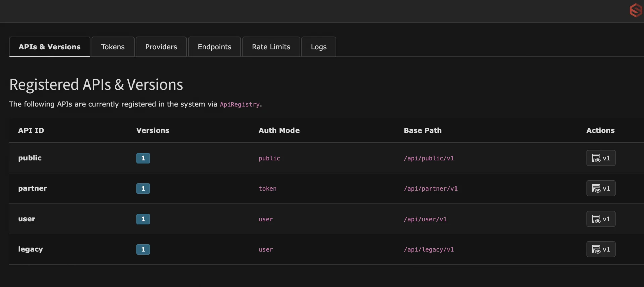Show the Rate Limits tab
Viewport: 644px width, 287px height.
271,47
